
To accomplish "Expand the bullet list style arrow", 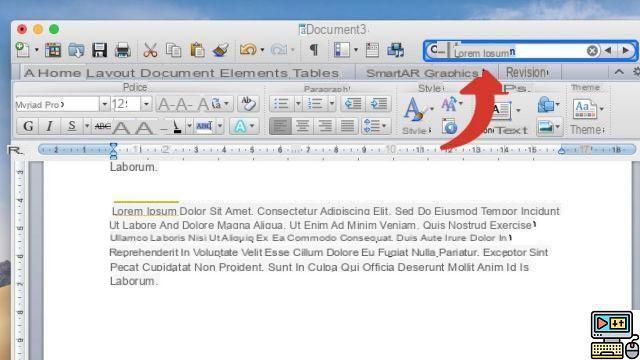I will [x=298, y=104].
